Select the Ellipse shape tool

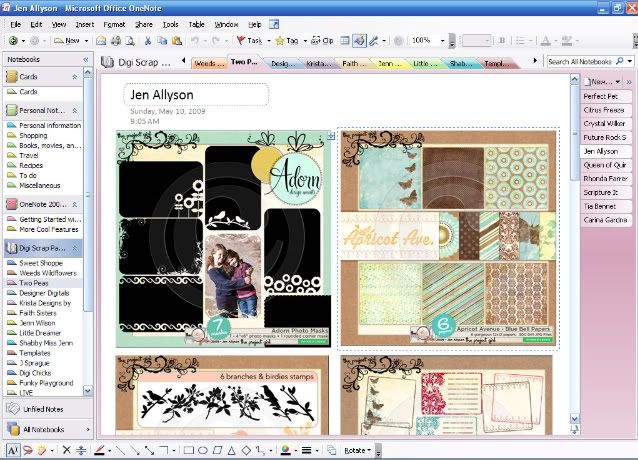(203, 450)
